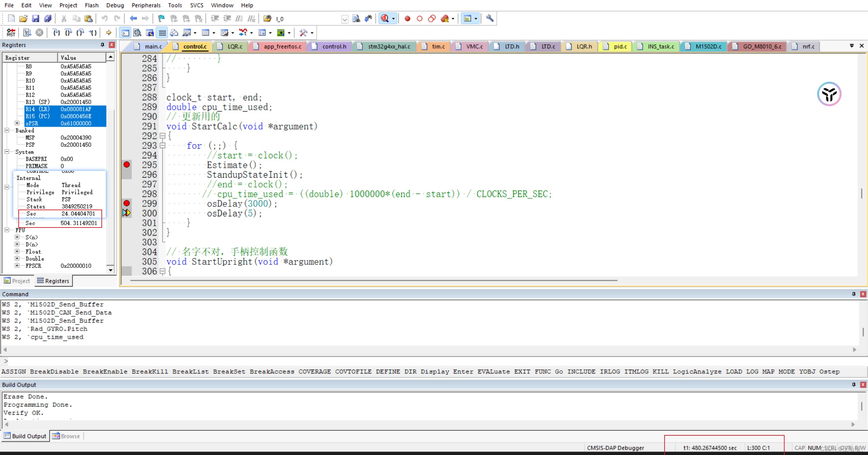This screenshot has width=868, height=455.
Task: Open the Configuration wrench icon
Action: click(490, 18)
